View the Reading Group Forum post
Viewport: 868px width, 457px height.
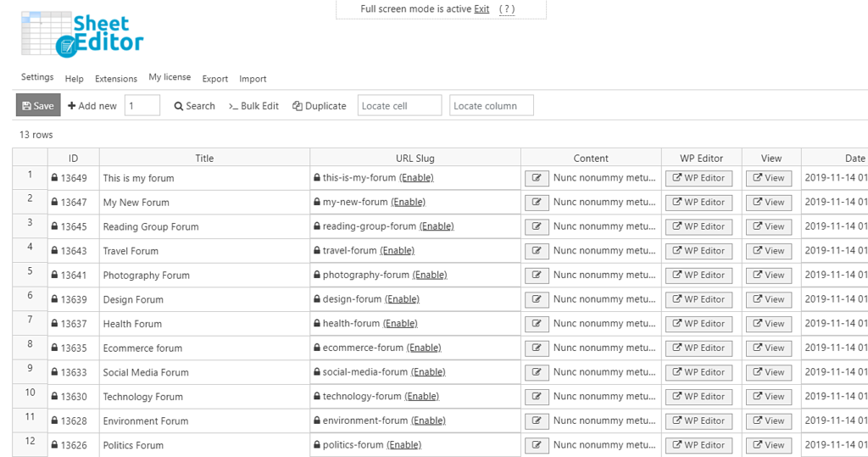click(768, 226)
